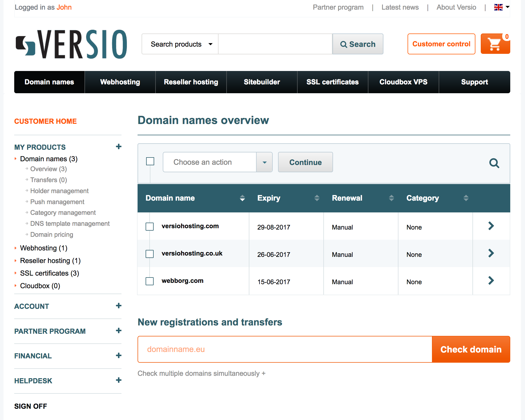Click the versiohosting.co.uk domain name
The width and height of the screenshot is (525, 420).
192,253
